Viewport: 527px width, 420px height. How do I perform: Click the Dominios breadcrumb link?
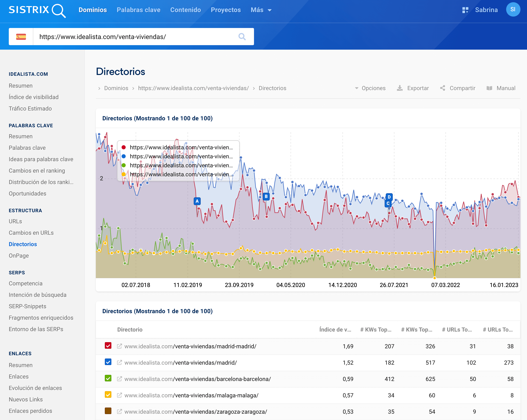(x=116, y=88)
